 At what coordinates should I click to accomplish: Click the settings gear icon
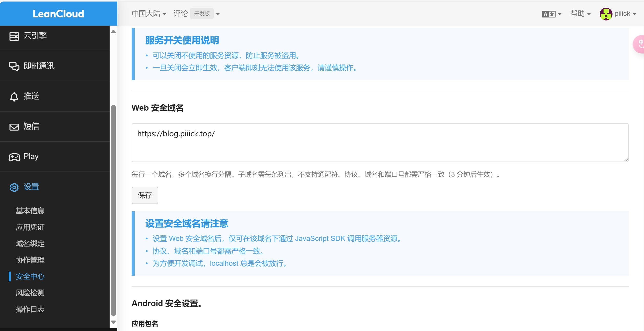point(14,187)
